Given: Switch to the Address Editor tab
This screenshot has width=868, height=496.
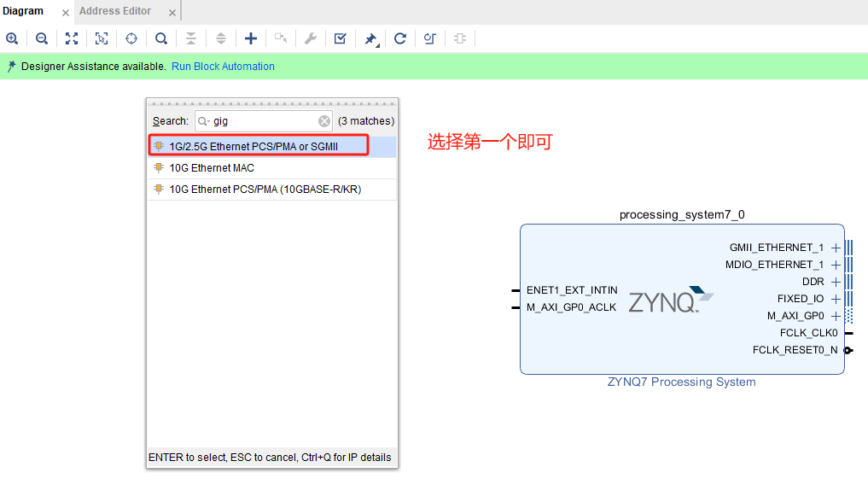Looking at the screenshot, I should click(x=115, y=11).
